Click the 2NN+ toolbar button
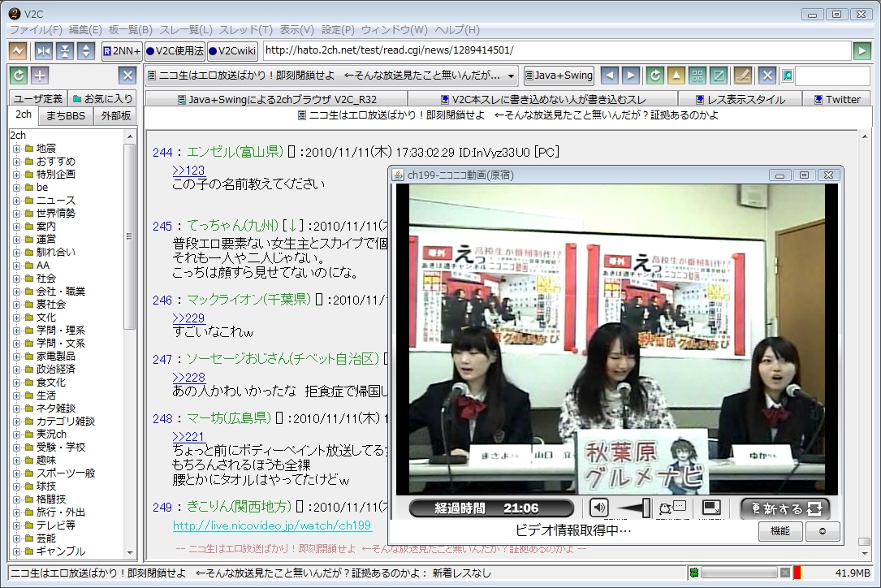 122,51
